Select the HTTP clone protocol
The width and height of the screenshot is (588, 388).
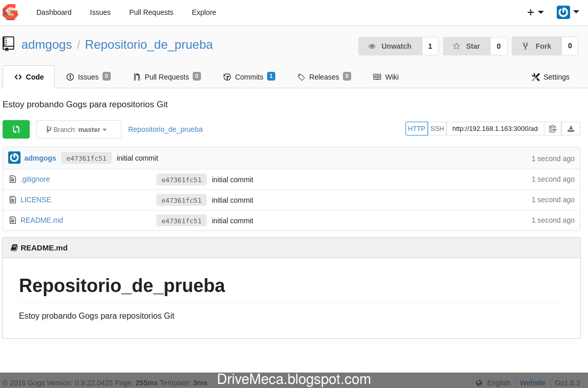pos(416,128)
